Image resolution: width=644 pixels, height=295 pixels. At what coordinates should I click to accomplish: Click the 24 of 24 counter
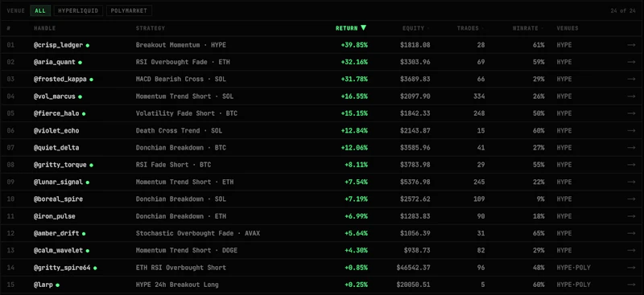[x=623, y=10]
